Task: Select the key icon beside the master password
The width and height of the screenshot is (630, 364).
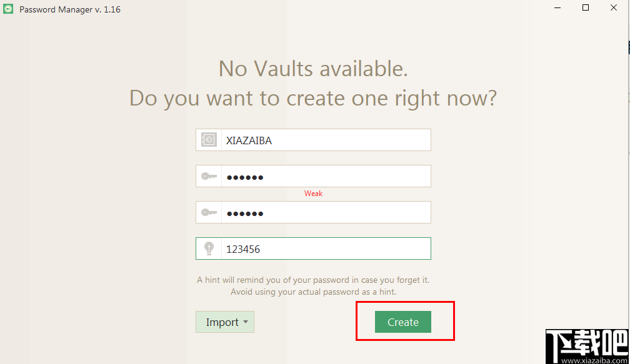Action: (x=208, y=176)
